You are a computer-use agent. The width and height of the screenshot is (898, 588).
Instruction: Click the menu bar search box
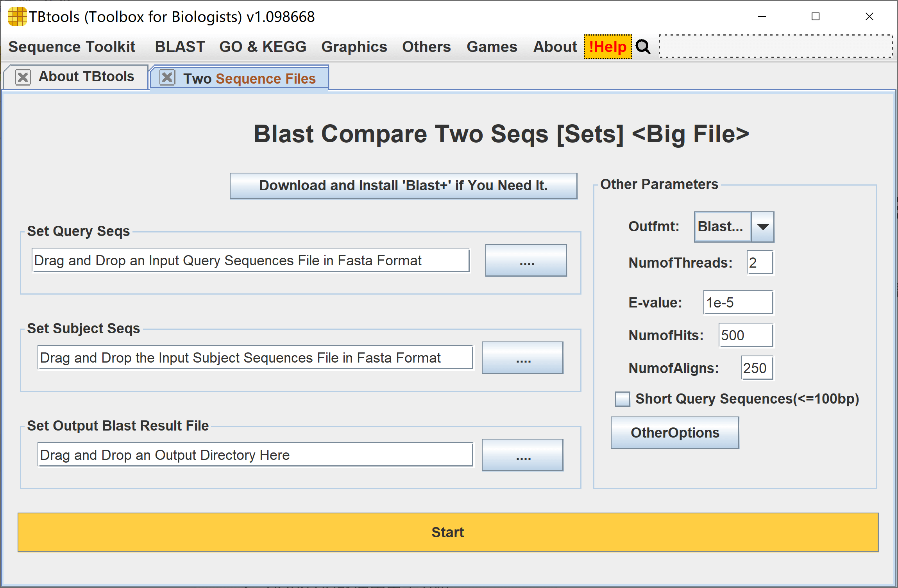pos(776,46)
